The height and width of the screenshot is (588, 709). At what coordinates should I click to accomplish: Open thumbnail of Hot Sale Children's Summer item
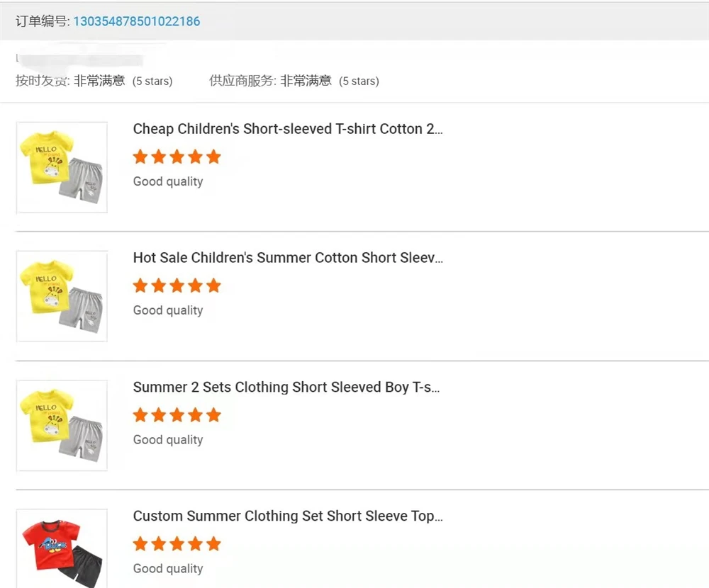62,296
